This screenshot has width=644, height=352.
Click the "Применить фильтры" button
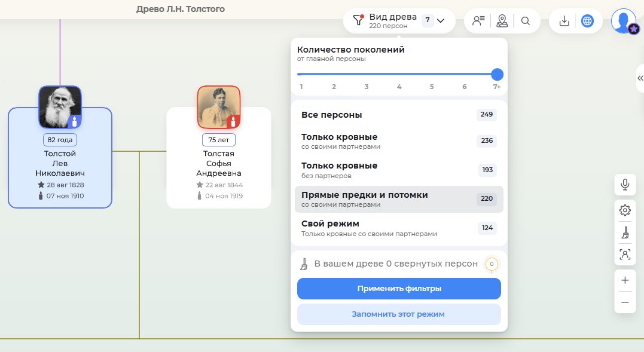click(399, 289)
